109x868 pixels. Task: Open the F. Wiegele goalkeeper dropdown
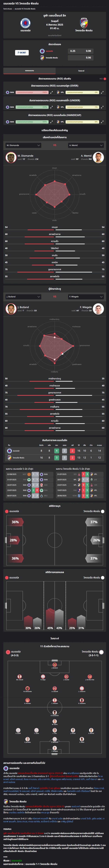86,297
